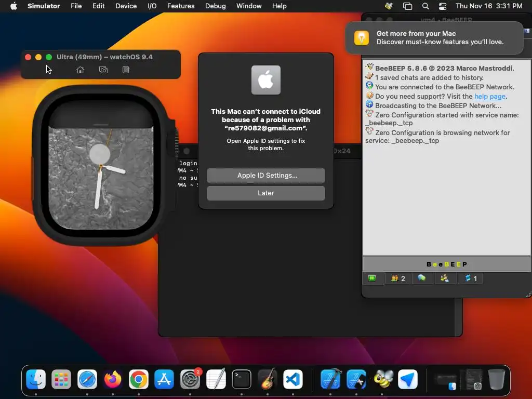The height and width of the screenshot is (399, 532).
Task: Click '1 saved chats are added to history.' line
Action: click(429, 78)
